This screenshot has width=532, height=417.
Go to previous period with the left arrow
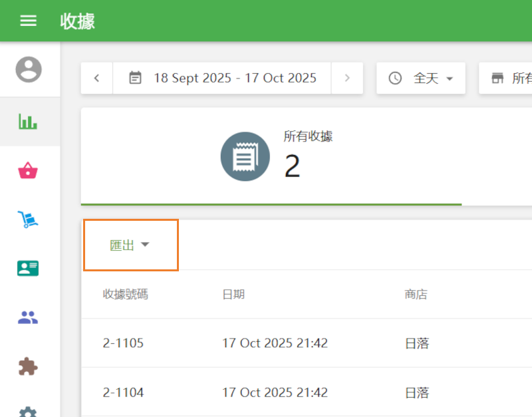point(96,78)
